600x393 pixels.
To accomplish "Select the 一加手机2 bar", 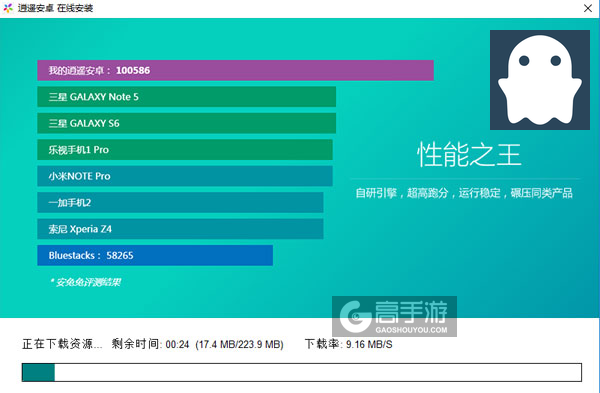I will point(180,202).
